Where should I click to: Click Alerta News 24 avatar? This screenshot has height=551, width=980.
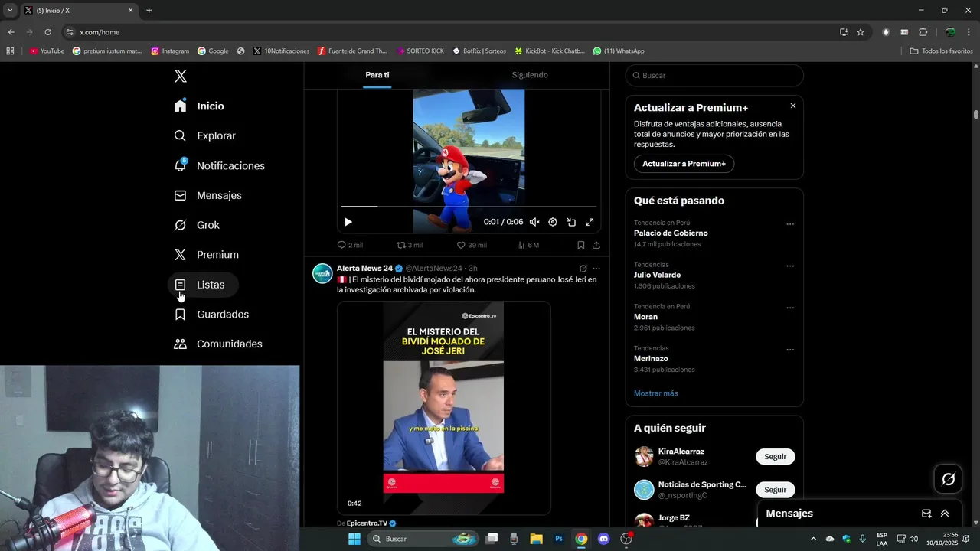(322, 273)
